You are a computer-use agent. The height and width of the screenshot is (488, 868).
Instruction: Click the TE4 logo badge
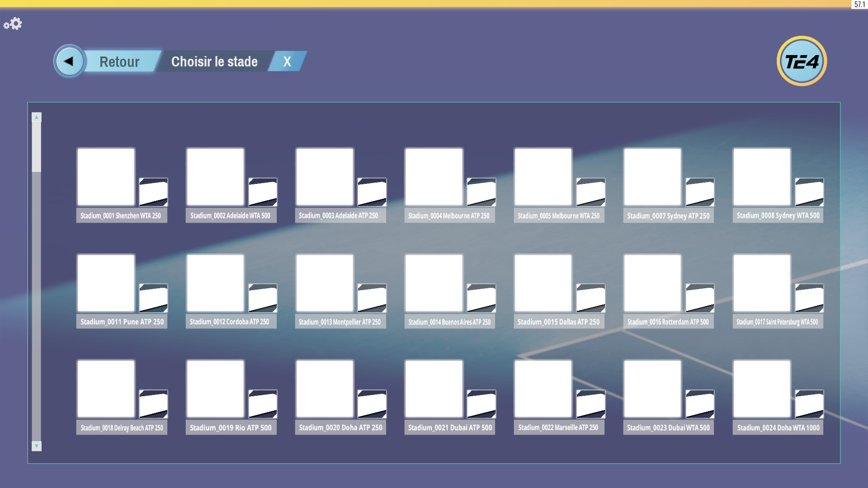[802, 61]
